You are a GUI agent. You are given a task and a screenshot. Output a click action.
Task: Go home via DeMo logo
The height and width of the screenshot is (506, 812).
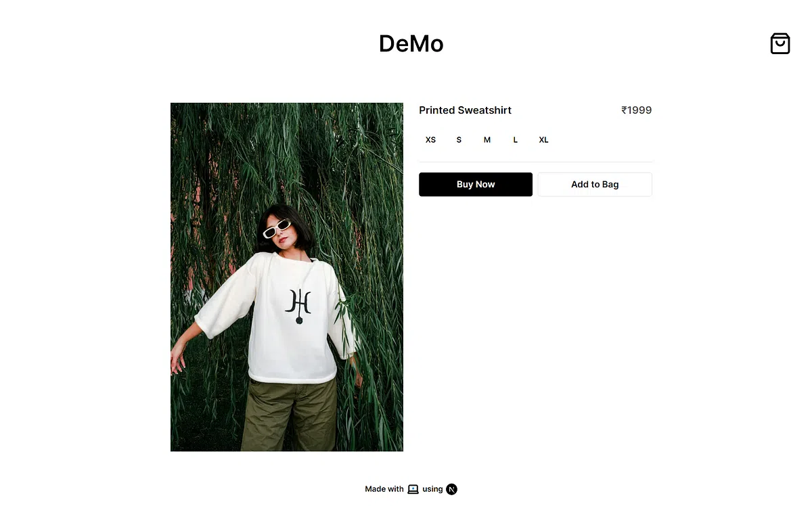coord(411,43)
